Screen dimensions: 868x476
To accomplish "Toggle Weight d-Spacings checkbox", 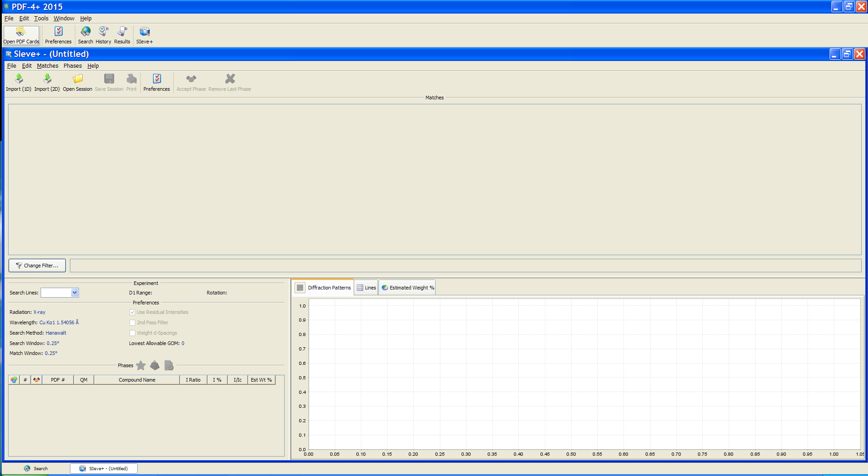I will [x=132, y=333].
